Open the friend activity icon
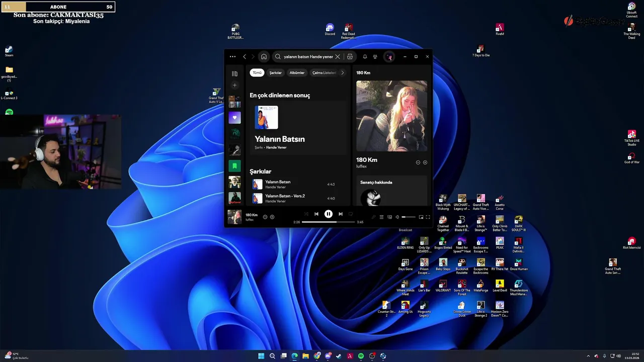The height and width of the screenshot is (362, 644). 375,57
